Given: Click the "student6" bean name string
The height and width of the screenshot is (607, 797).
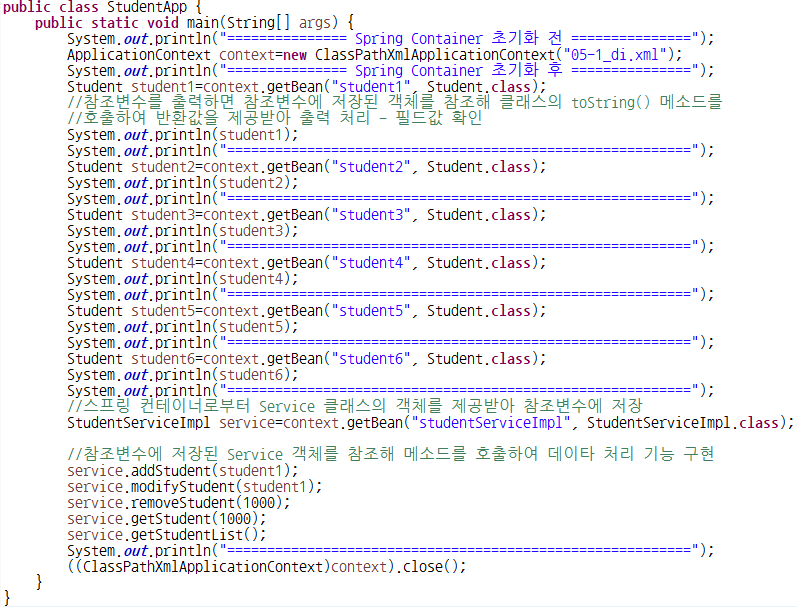Looking at the screenshot, I should tap(371, 359).
